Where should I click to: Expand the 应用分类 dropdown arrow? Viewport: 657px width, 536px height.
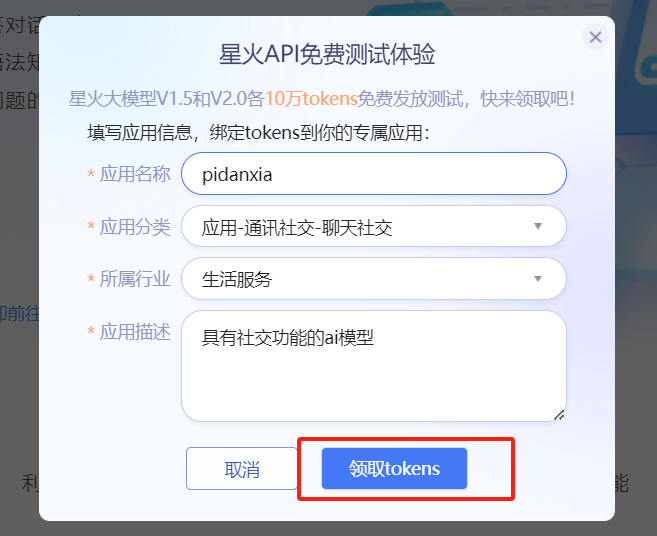tap(537, 226)
